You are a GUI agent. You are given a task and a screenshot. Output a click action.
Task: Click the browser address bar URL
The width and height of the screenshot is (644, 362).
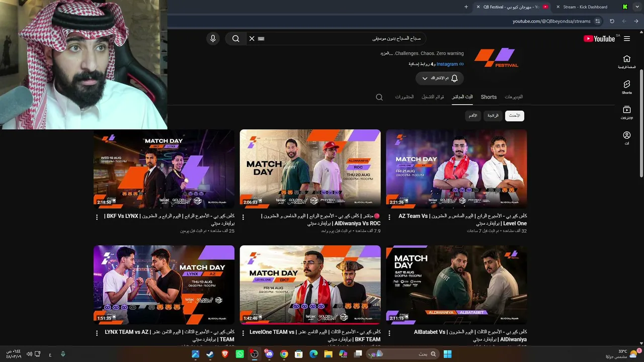551,21
